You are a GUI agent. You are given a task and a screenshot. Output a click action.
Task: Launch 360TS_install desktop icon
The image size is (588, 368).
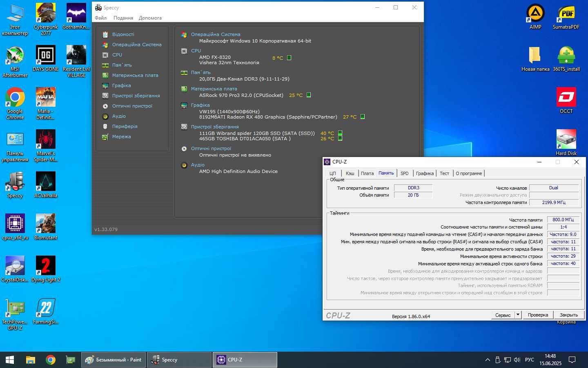566,59
